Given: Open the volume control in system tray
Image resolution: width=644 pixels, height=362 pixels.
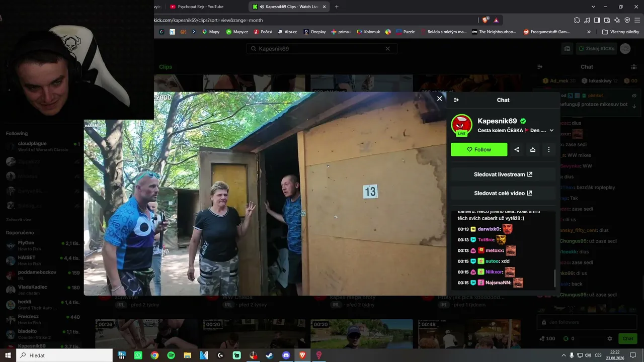Looking at the screenshot, I should (588, 355).
